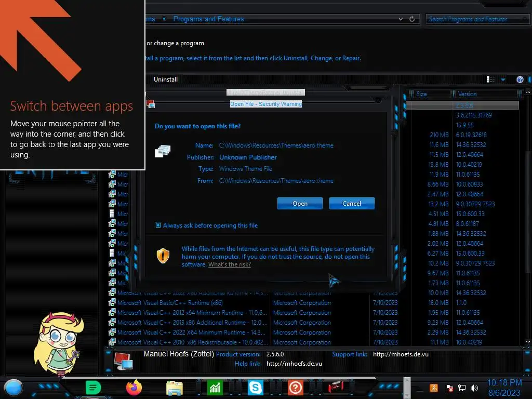
Task: Click the theme file icon in dialog
Action: pos(163,151)
